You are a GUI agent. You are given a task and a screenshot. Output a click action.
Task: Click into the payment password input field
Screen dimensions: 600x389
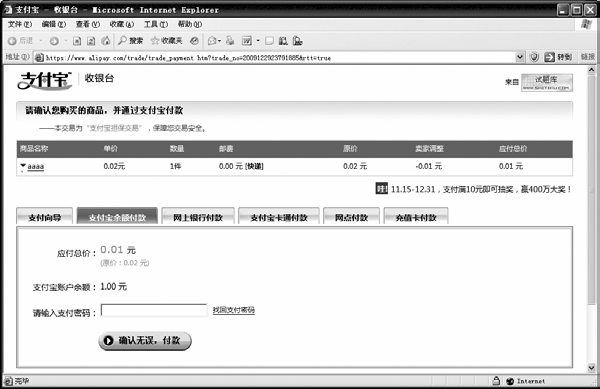[154, 310]
